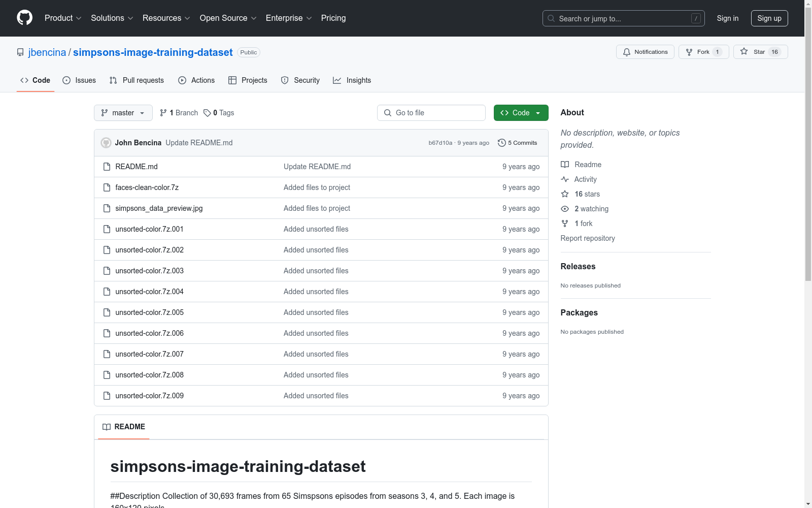Click the tag icon beside 0 Tags
The image size is (812, 508).
[207, 113]
